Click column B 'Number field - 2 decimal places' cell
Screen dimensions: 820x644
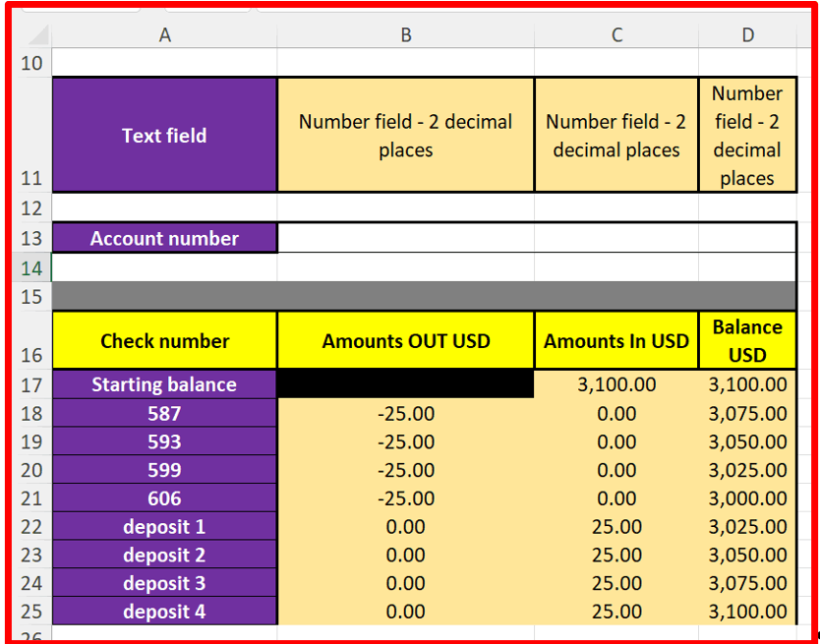click(x=406, y=135)
